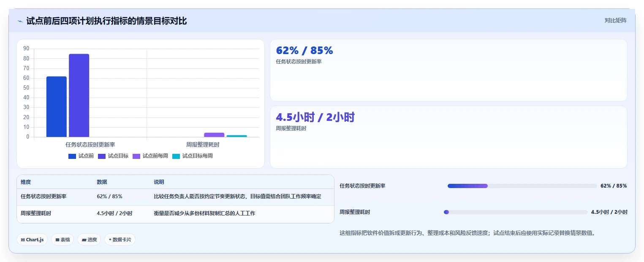Click the purple 周报整理耗时 bar
The image size is (644, 262).
214,135
